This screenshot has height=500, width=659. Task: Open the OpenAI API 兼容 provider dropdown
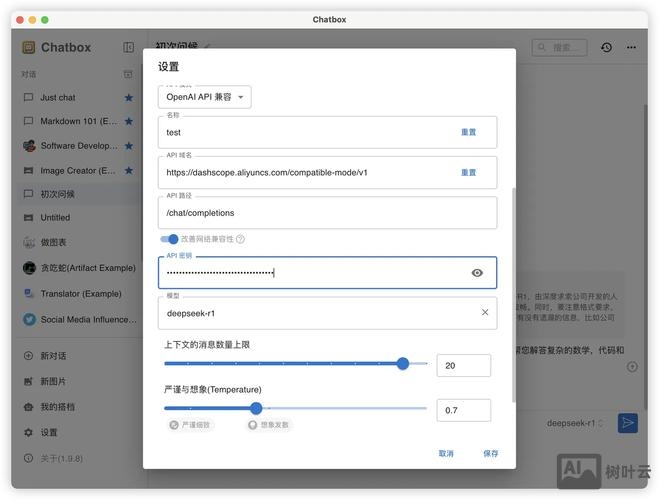point(205,97)
